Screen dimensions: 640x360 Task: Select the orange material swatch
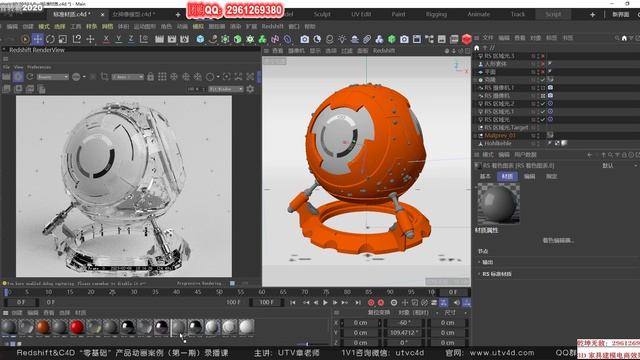[42, 327]
